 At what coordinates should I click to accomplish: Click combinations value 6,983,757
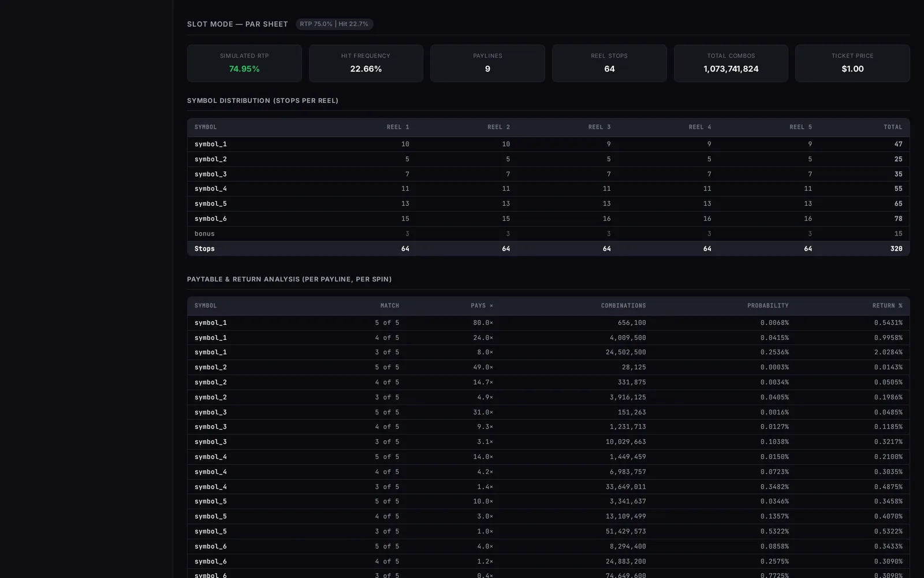(x=628, y=472)
